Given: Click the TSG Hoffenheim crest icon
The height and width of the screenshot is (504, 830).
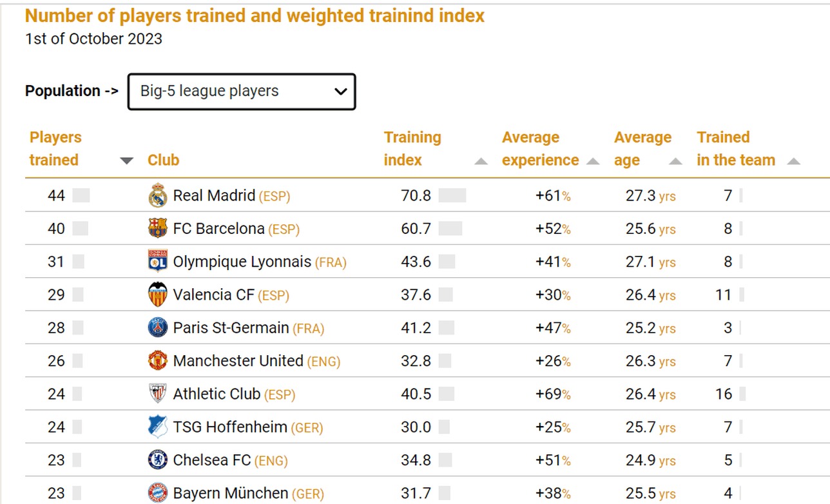Looking at the screenshot, I should [x=158, y=427].
